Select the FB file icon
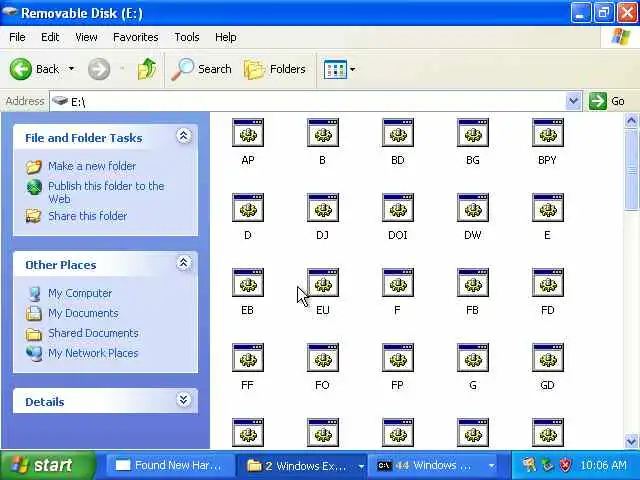 coord(473,282)
